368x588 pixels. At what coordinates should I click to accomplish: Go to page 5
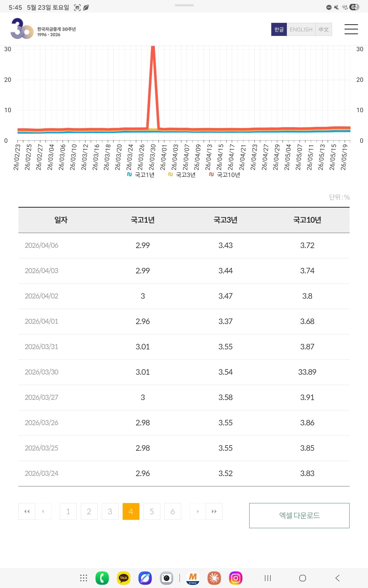152,511
